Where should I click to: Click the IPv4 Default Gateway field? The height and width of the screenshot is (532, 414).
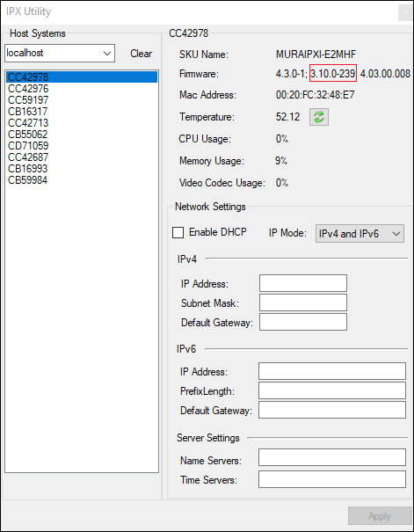[x=303, y=322]
